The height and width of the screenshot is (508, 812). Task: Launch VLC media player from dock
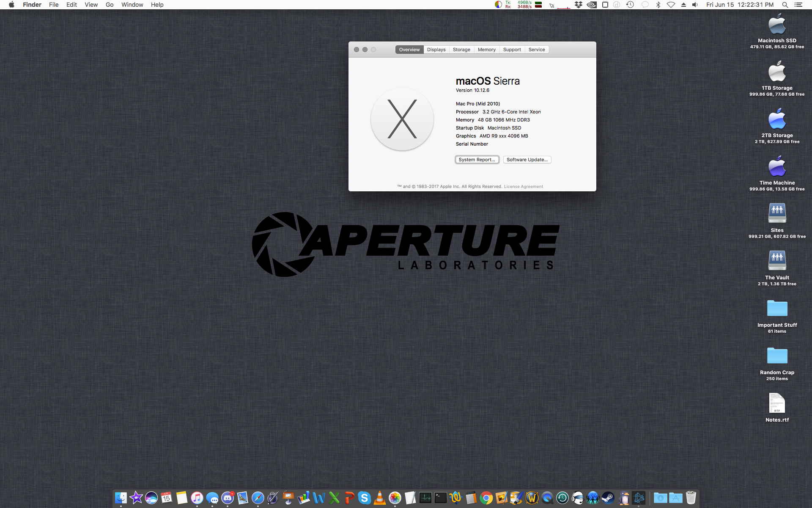click(x=380, y=498)
